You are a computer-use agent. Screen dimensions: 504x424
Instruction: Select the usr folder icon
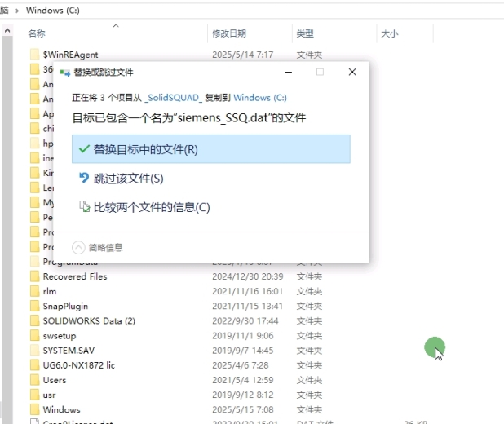[x=34, y=395]
